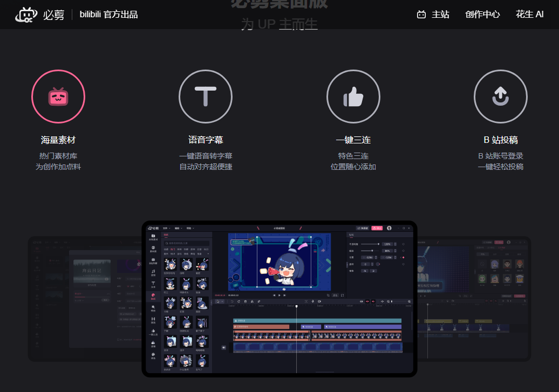Click the 一键轻松投稿 description line

501,167
